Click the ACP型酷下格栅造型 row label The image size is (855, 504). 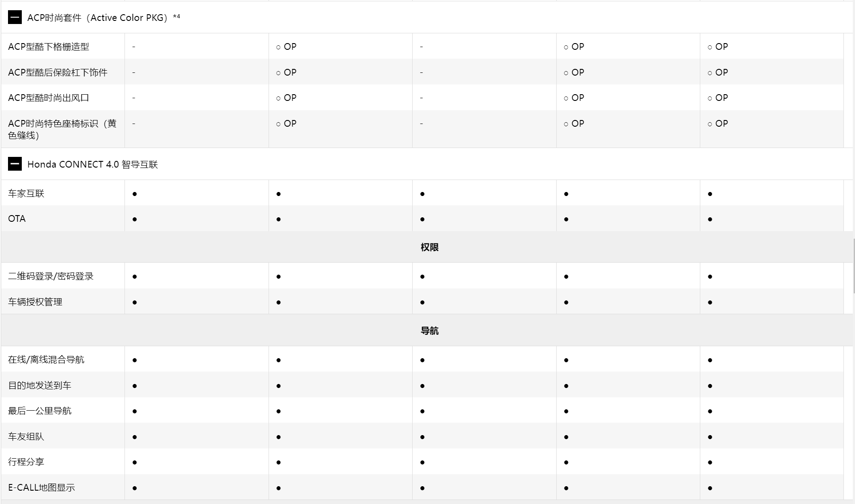coord(48,47)
